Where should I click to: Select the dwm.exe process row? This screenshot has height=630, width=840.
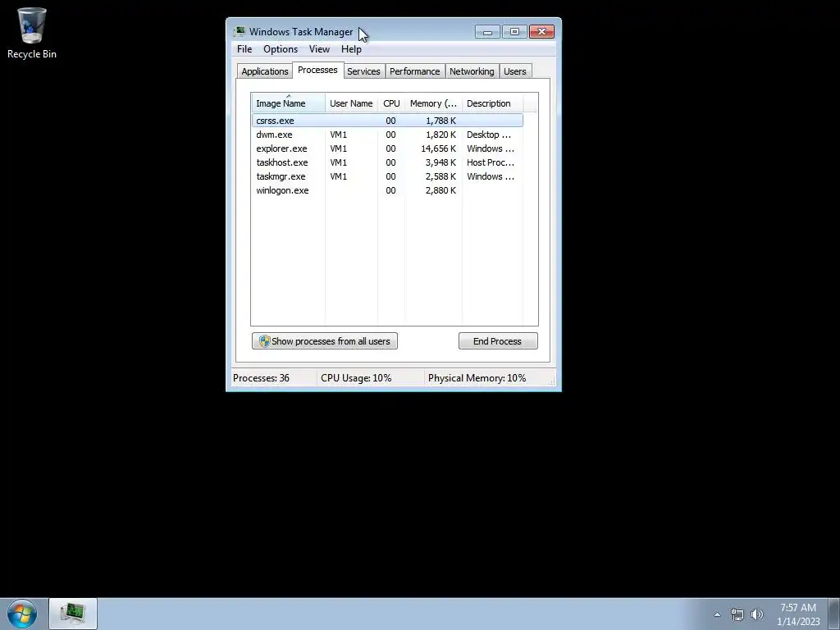tap(387, 135)
